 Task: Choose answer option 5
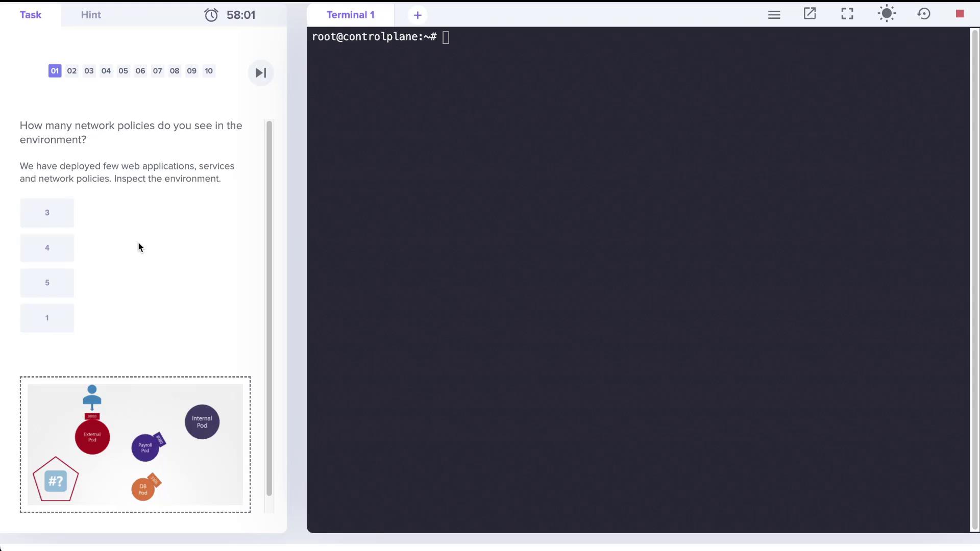47,283
